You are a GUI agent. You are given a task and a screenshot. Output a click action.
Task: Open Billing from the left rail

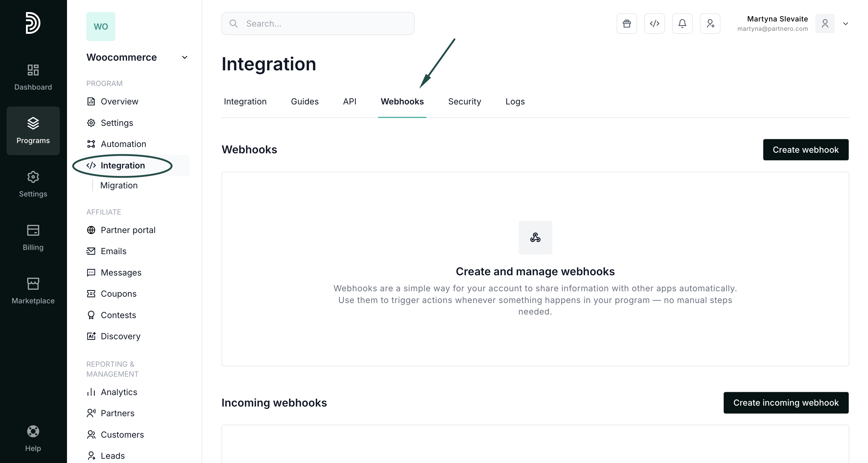(33, 238)
